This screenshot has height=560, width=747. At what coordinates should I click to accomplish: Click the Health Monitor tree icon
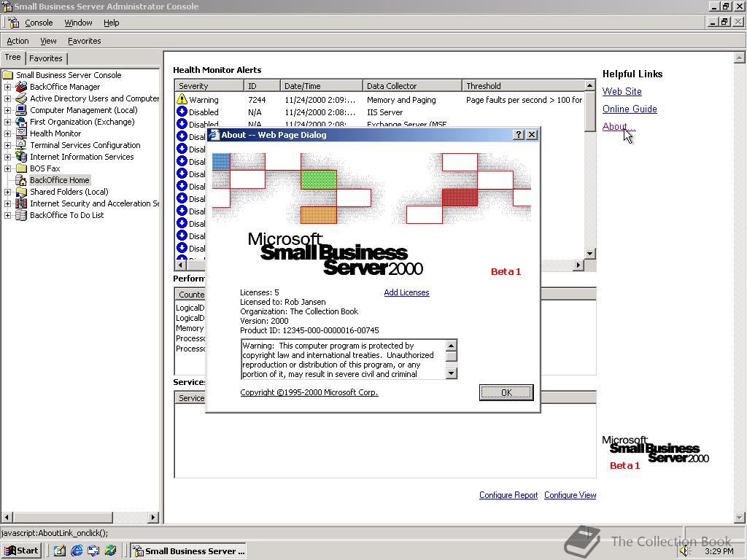[21, 133]
